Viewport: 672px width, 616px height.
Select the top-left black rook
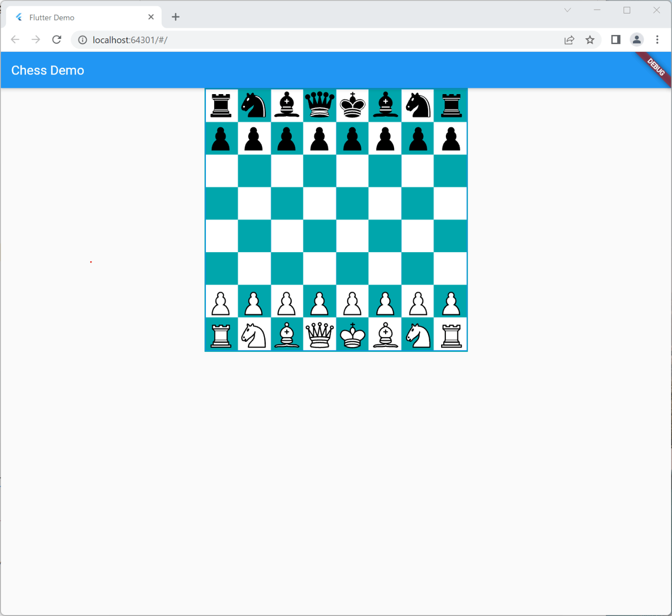pos(221,105)
